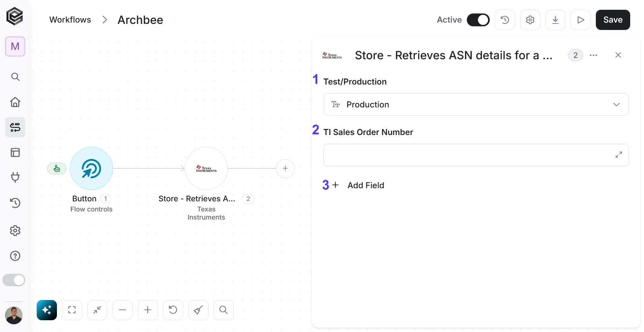Click the Store panel title text
Screen dimensions: 644x332
[454, 55]
